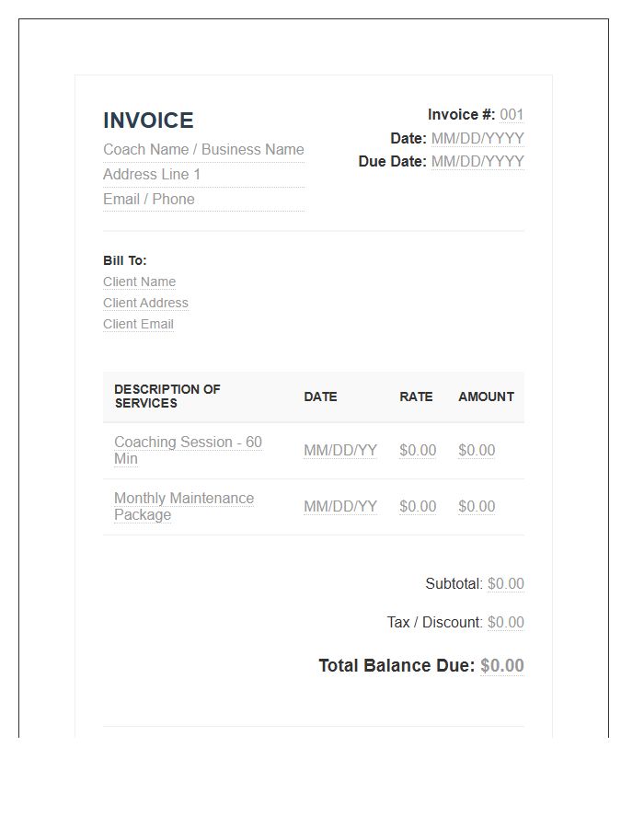Image resolution: width=644 pixels, height=828 pixels.
Task: Set the date for Coaching Session row
Action: click(x=340, y=451)
